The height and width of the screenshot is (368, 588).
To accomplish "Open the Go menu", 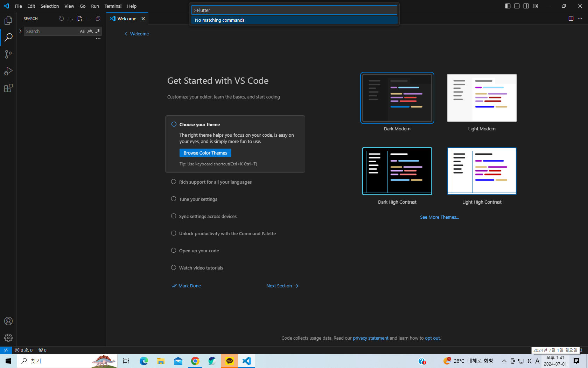I will (x=83, y=6).
